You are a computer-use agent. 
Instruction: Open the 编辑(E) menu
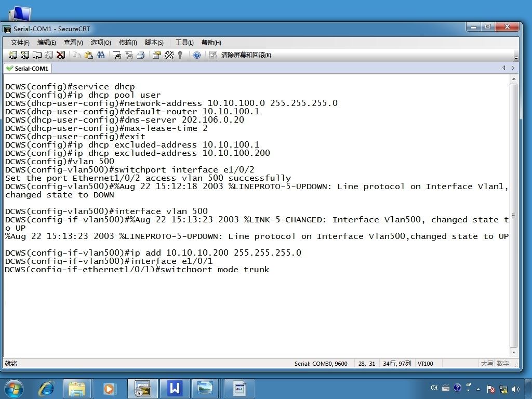tap(46, 43)
